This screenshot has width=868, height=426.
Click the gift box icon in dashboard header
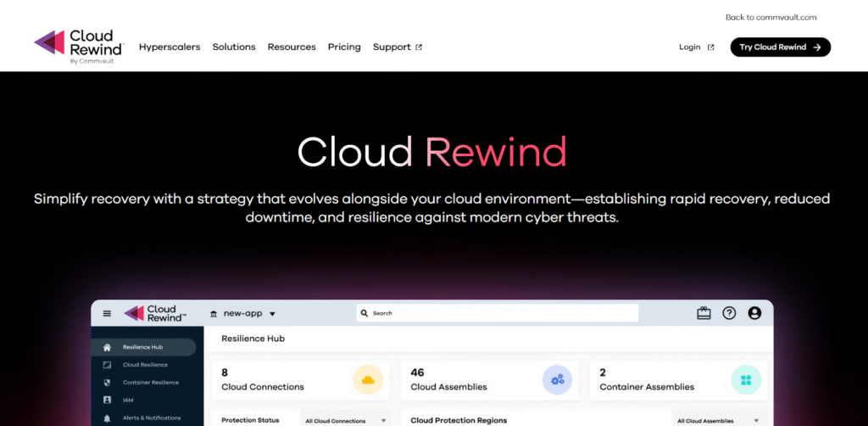point(704,313)
